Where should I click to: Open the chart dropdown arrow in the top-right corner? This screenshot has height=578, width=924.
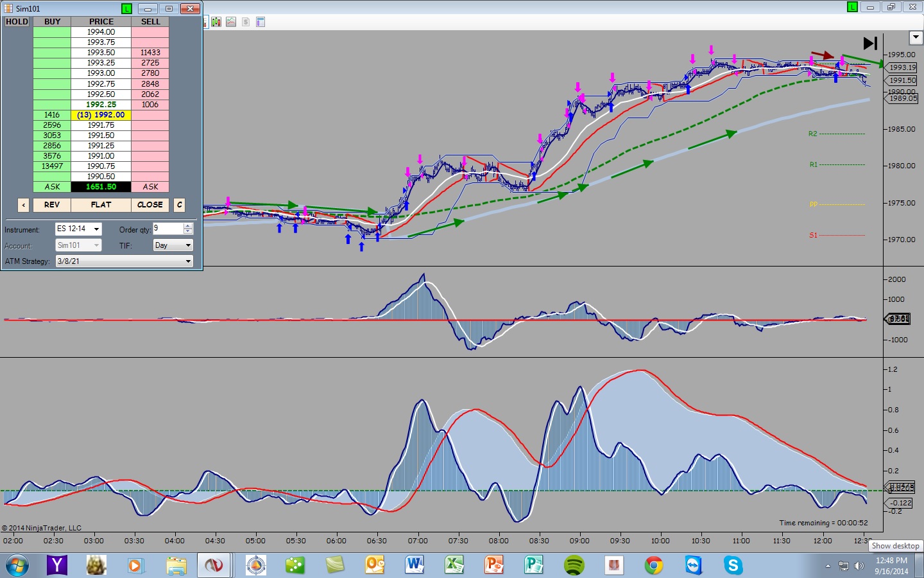tap(916, 37)
